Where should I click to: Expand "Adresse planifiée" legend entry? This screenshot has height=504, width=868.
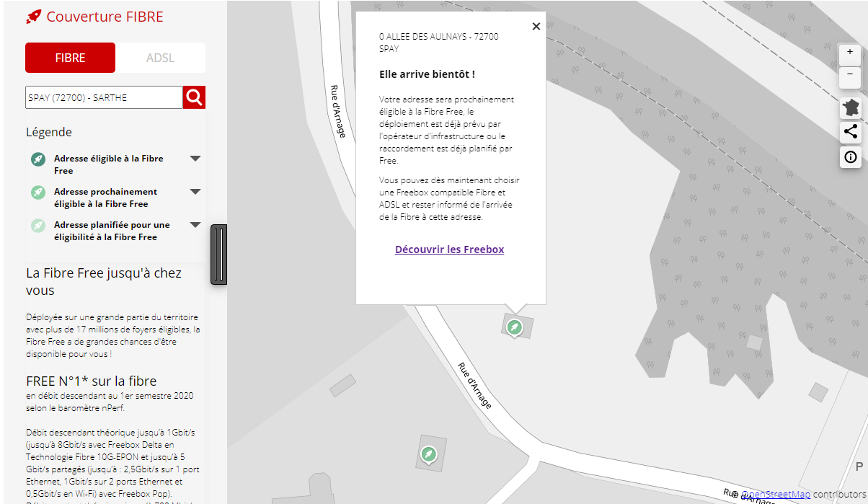coord(195,225)
